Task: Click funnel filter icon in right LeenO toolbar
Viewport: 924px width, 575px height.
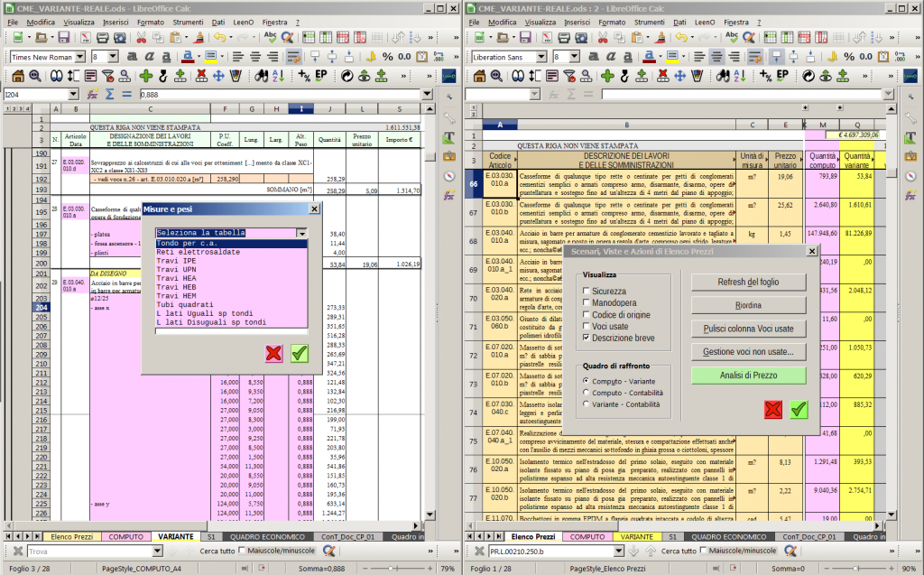Action: pos(569,76)
